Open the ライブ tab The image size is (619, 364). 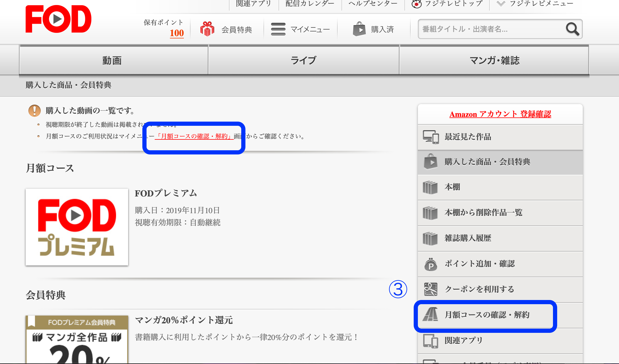click(x=304, y=60)
